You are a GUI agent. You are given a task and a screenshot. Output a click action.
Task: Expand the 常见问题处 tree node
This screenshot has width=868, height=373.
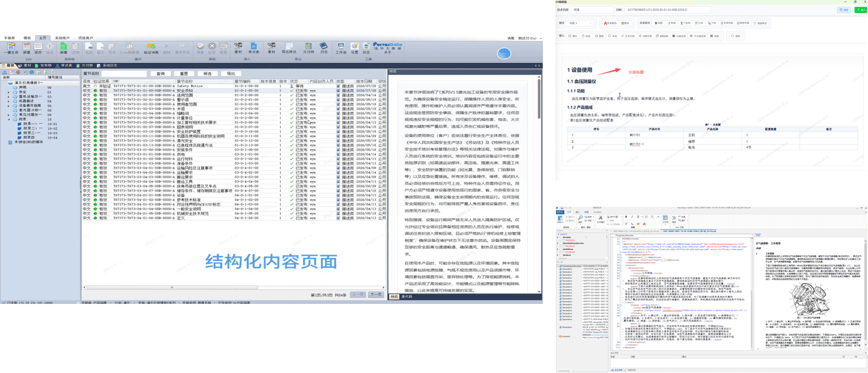(8, 115)
